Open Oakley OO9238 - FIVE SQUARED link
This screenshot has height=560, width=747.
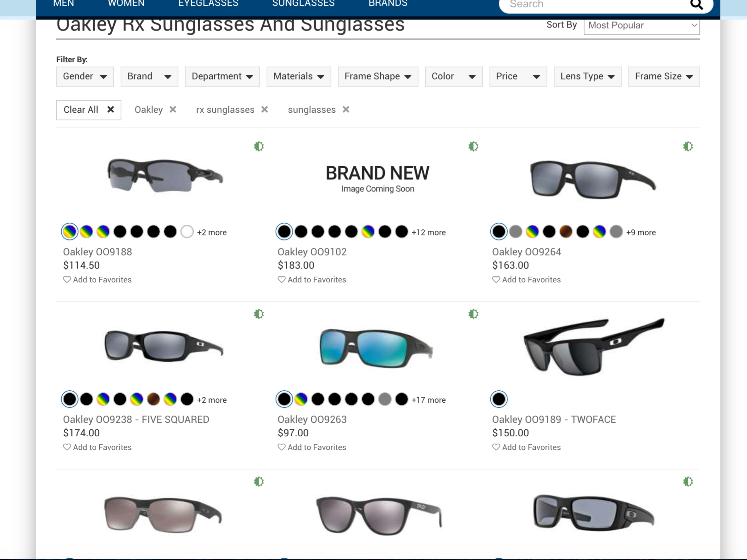[136, 419]
